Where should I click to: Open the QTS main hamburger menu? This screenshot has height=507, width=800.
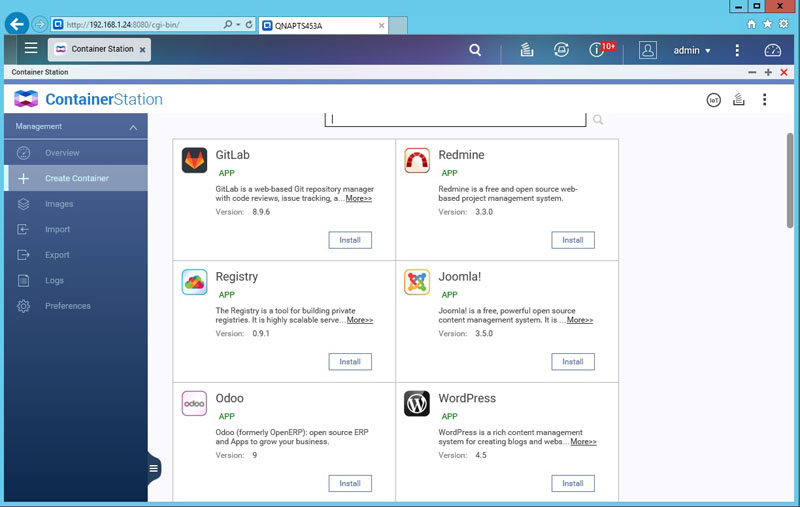(x=31, y=48)
